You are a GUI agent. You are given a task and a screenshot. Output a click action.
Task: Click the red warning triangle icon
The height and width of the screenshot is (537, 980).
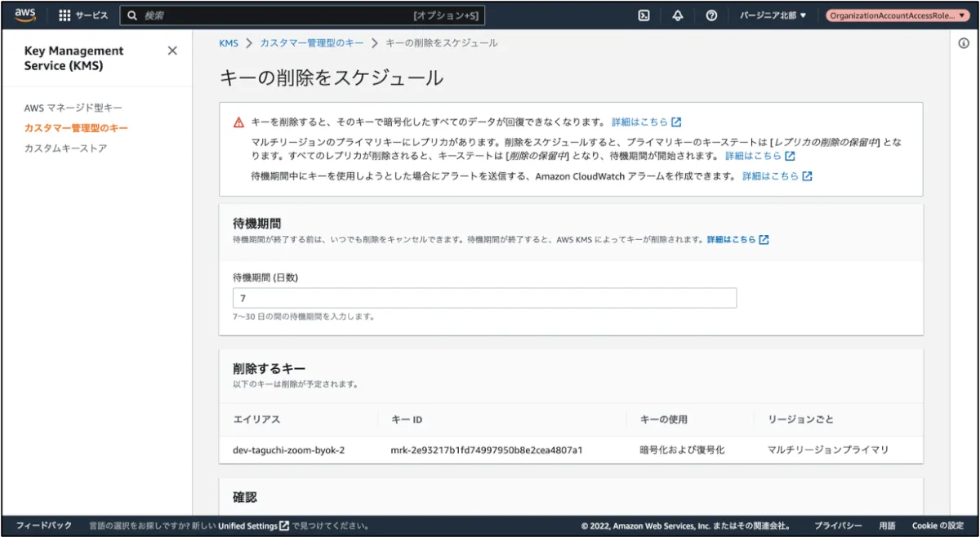pos(238,122)
